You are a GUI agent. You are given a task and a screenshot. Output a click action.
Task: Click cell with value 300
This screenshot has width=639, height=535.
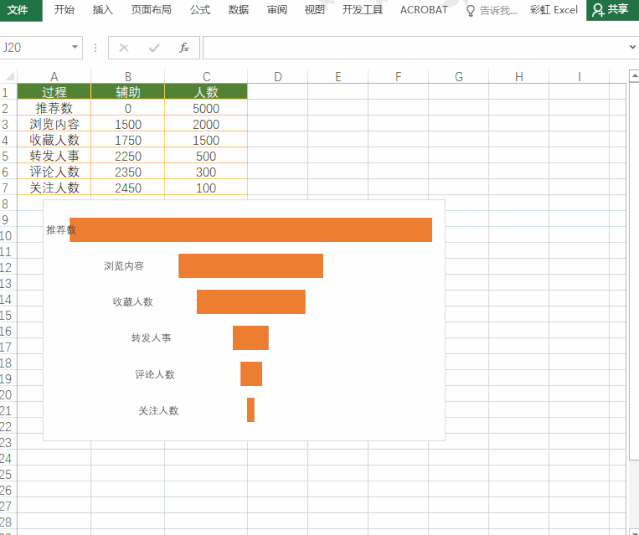pyautogui.click(x=206, y=172)
